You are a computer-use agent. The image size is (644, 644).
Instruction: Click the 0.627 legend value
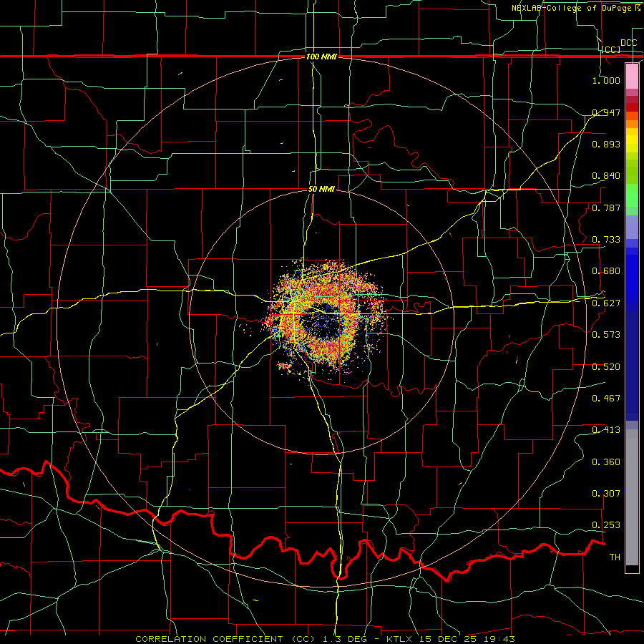click(x=606, y=303)
